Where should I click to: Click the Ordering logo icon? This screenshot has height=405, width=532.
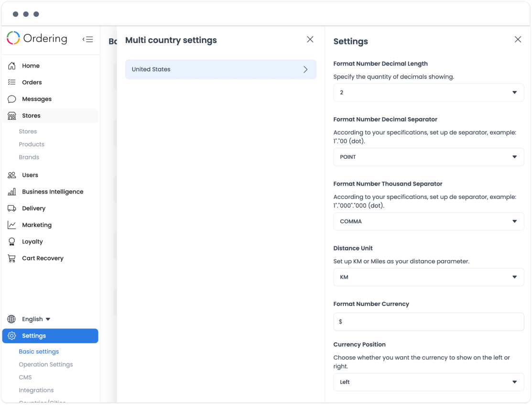13,38
